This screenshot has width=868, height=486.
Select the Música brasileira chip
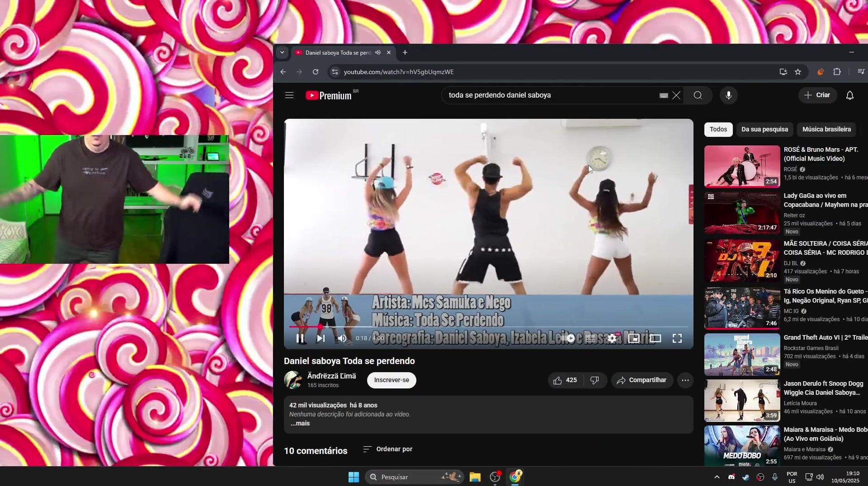[826, 129]
